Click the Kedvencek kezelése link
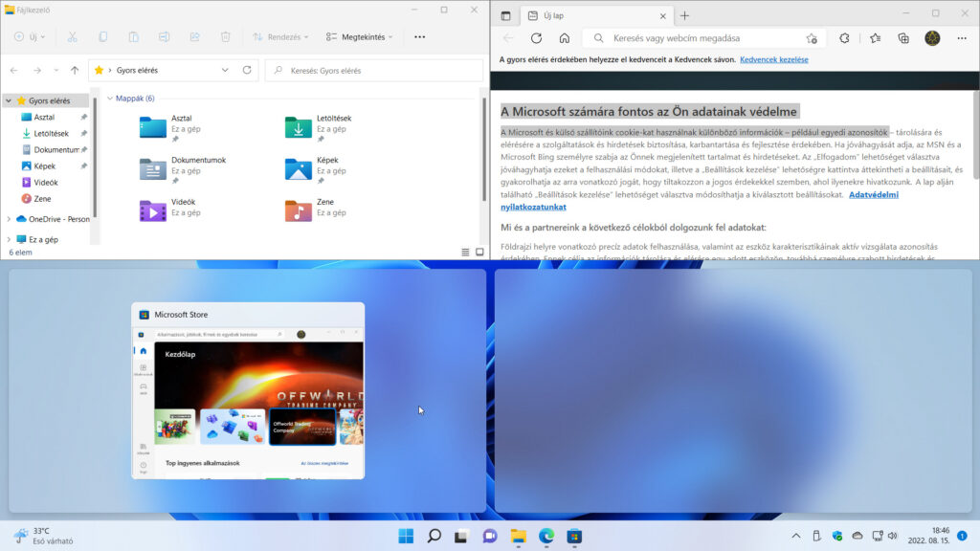 (773, 60)
